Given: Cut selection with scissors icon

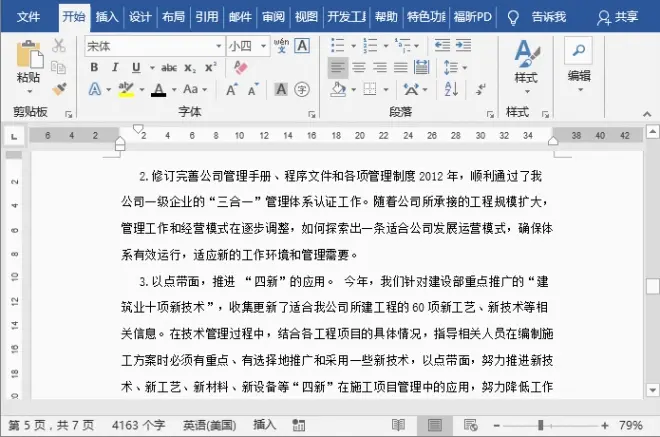Looking at the screenshot, I should pos(59,45).
